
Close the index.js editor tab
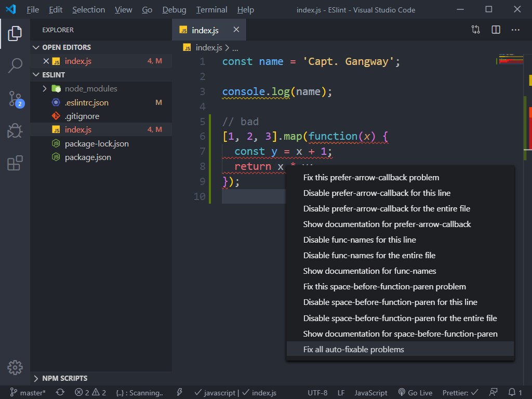[x=236, y=30]
